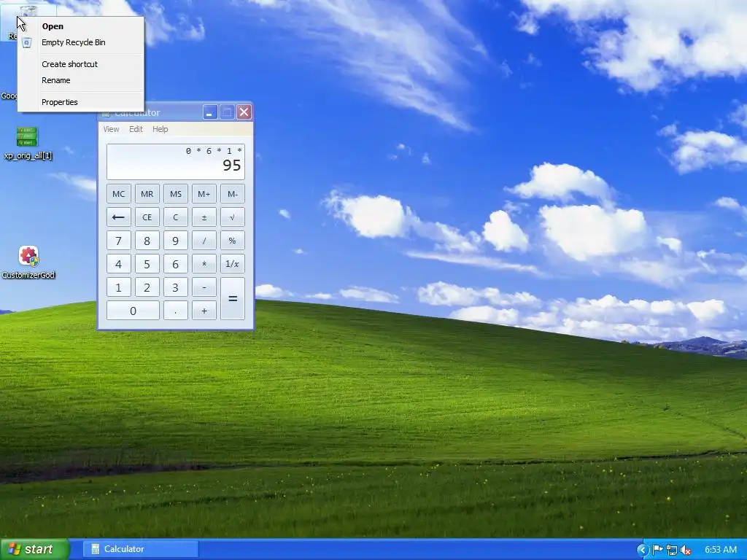Open the Calculator View menu

coord(111,129)
